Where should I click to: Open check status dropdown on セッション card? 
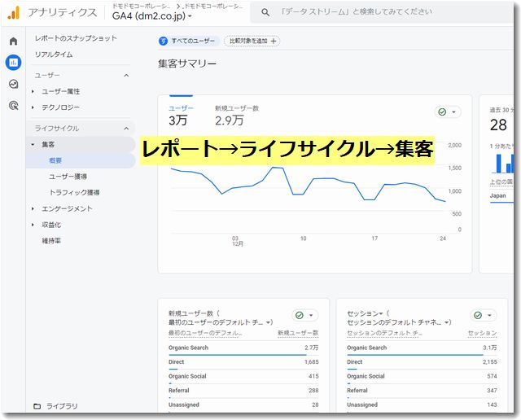484,316
